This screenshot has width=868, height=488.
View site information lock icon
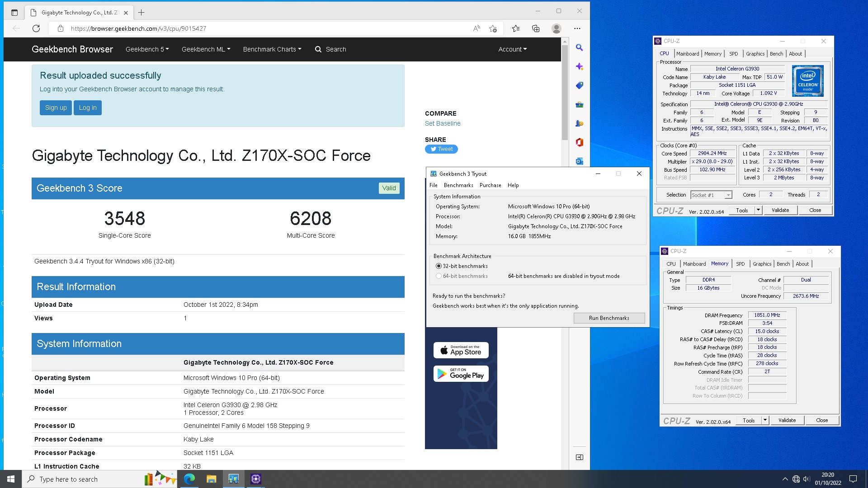[x=61, y=28]
